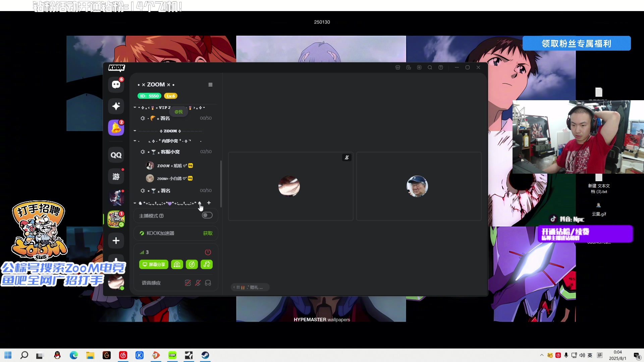644x362 pixels.
Task: Show hidden system tray icons chevron
Action: coord(542,355)
